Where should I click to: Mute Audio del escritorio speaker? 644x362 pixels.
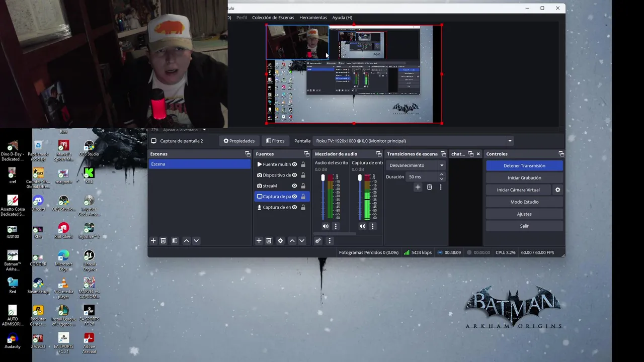(x=326, y=226)
